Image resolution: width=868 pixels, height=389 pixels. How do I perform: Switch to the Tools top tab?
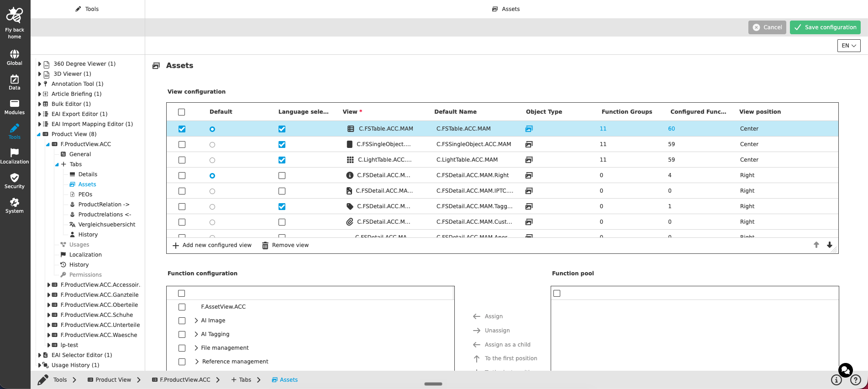[x=87, y=9]
